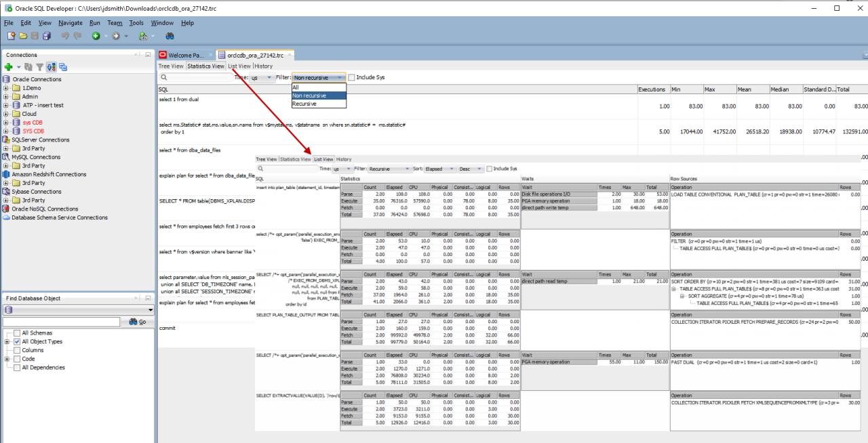
Task: Click the Max column header
Action: coord(719,89)
